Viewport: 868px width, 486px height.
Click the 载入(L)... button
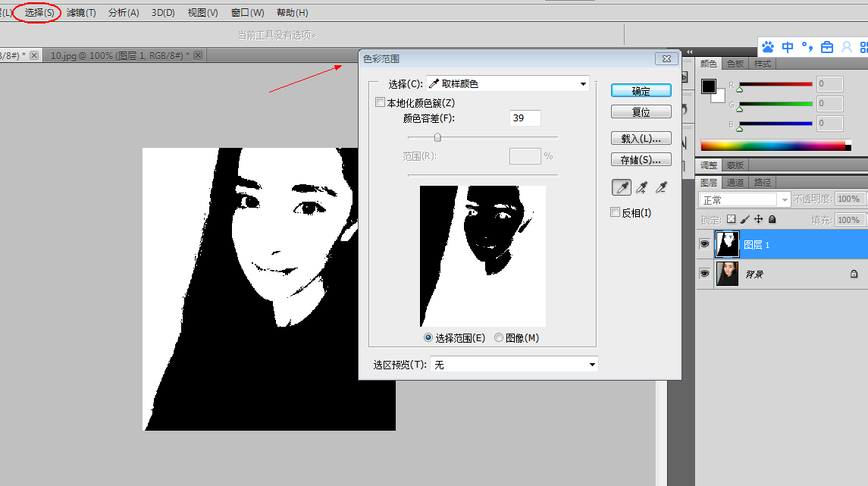[641, 139]
